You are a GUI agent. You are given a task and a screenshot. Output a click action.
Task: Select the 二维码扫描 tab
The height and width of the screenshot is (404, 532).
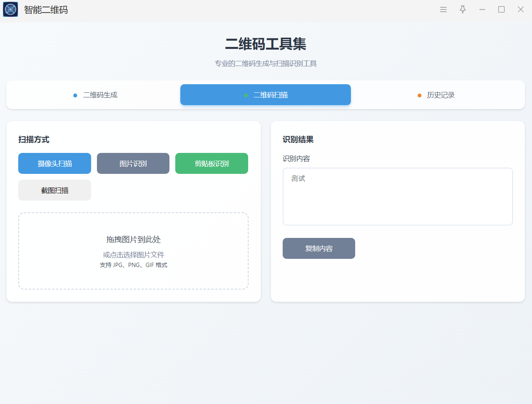(x=266, y=95)
